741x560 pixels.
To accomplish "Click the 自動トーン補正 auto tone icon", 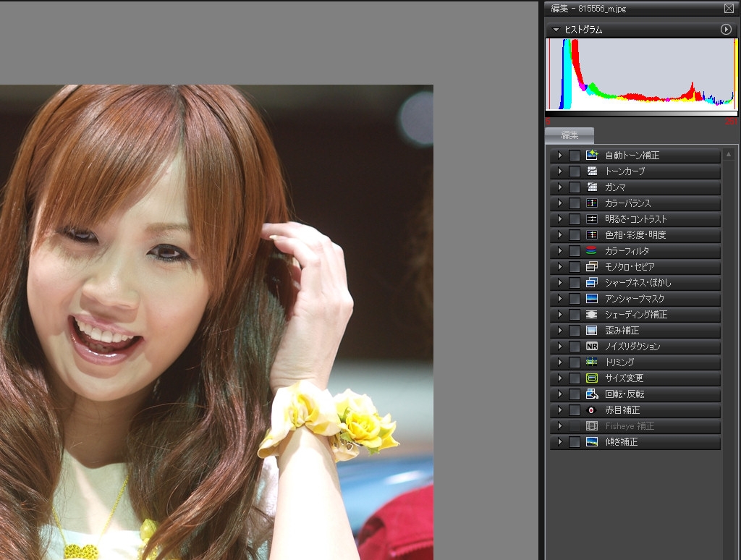I will (x=592, y=156).
